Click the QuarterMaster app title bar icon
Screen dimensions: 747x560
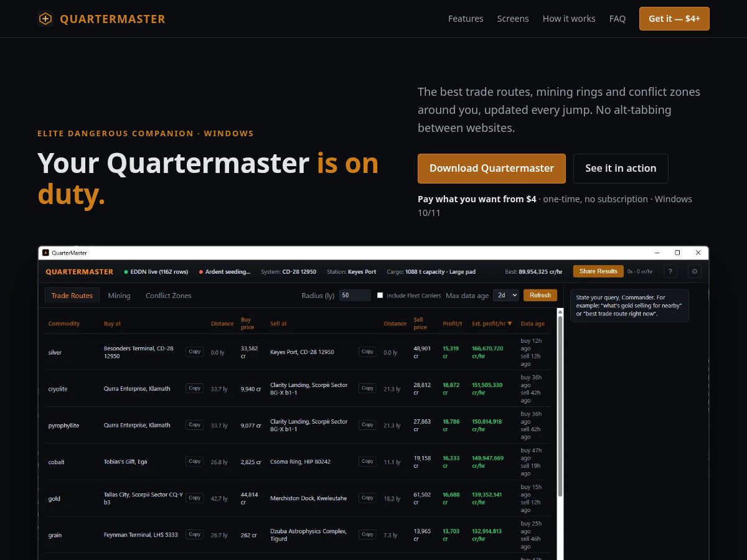coord(45,253)
